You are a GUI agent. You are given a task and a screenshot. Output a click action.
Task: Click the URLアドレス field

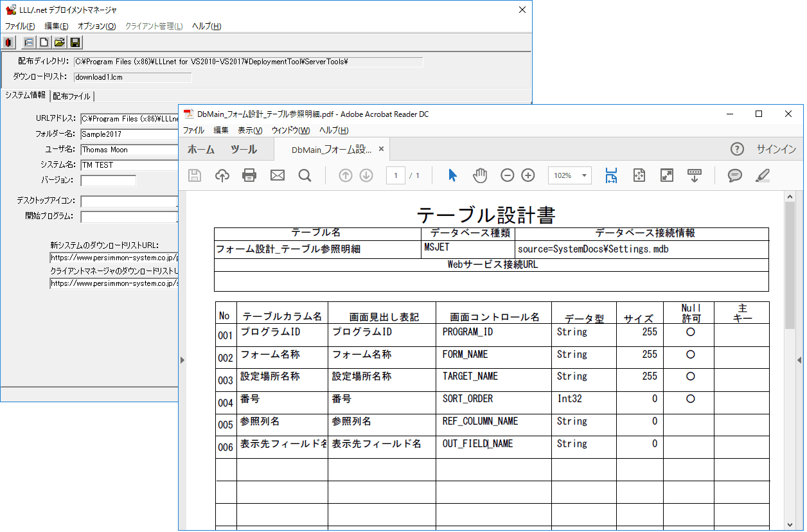pos(129,118)
